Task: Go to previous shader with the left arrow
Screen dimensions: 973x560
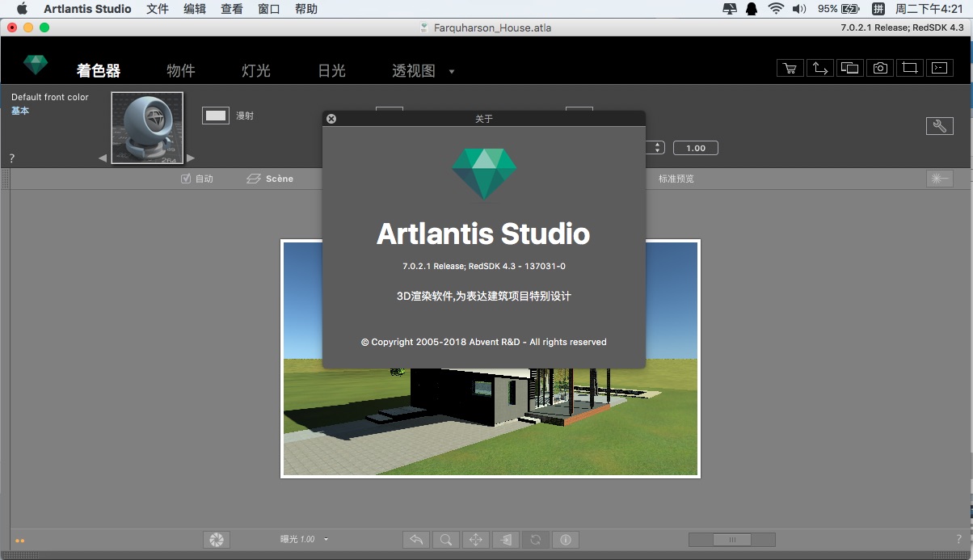Action: point(103,158)
